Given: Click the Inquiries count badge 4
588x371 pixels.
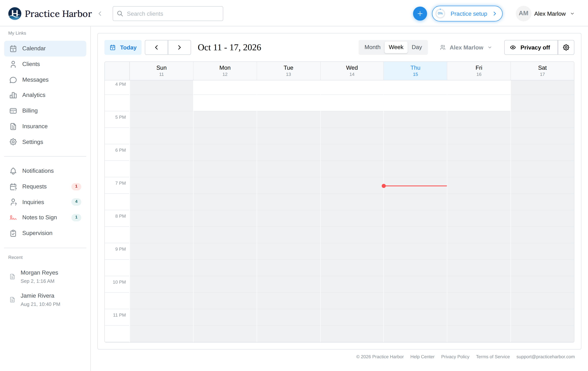Looking at the screenshot, I should click(x=76, y=202).
